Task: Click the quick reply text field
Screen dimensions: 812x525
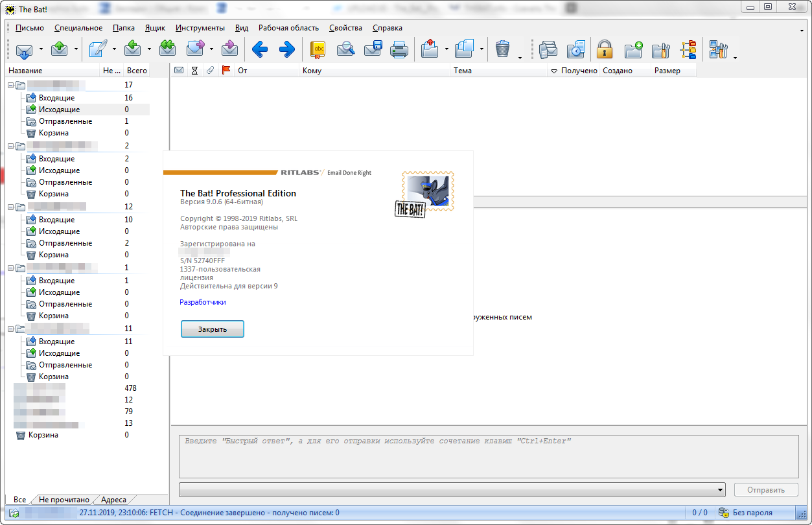Action: pos(488,456)
